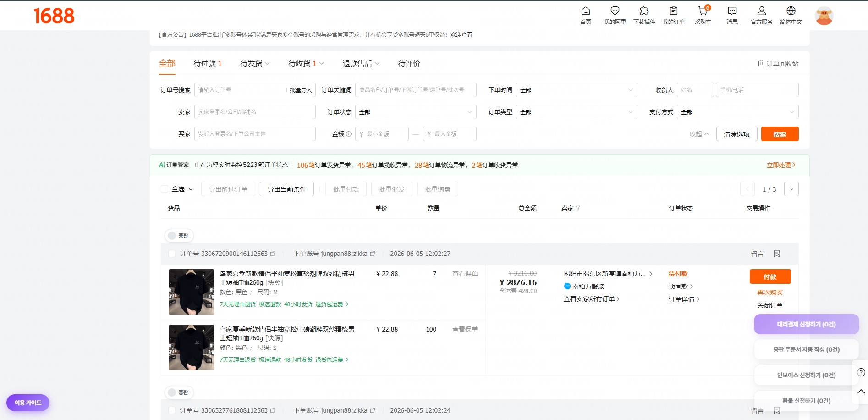The image size is (868, 420).
Task: Click 대리결제 신청하기 purple button
Action: click(806, 324)
